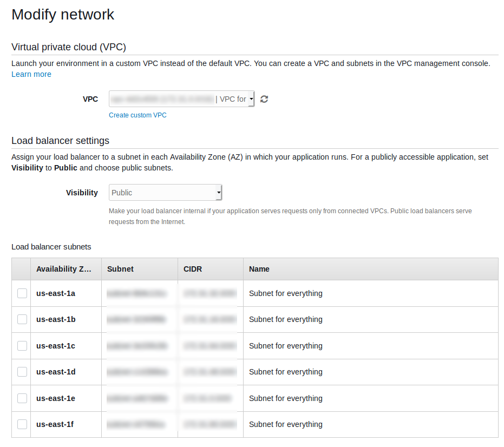Screen dimensions: 504x447
Task: Click Subnet for everything in us-east-1c row
Action: (x=286, y=346)
